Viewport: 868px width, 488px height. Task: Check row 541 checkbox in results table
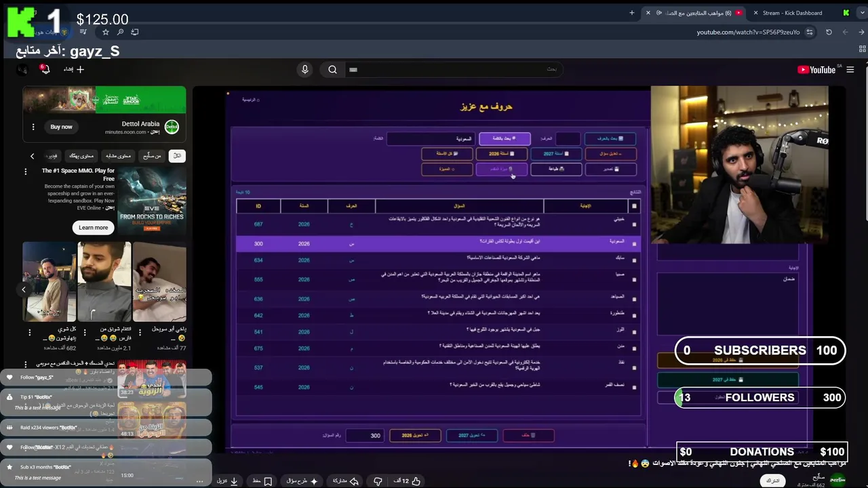tap(634, 332)
